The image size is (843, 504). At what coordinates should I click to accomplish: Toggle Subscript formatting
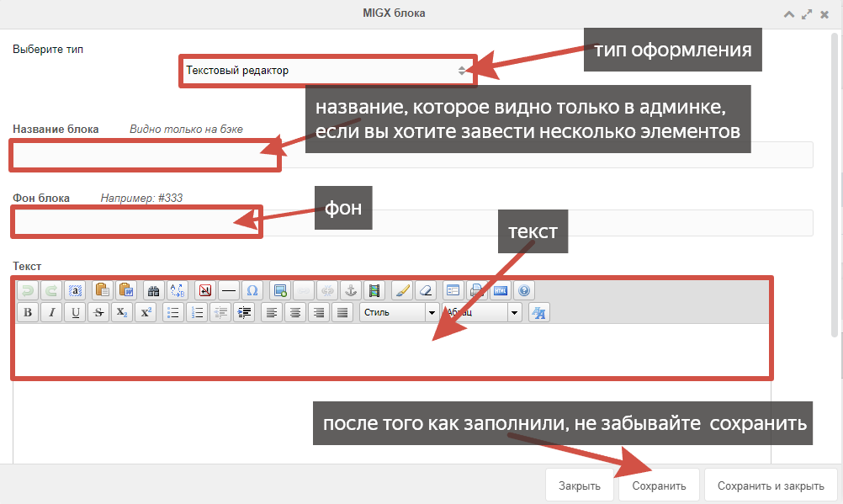[x=122, y=312]
